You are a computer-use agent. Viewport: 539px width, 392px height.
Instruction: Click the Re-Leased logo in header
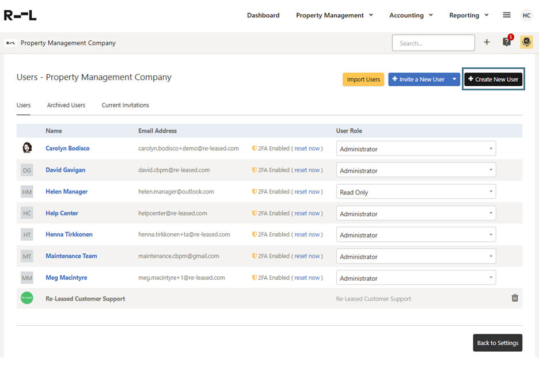click(x=20, y=16)
